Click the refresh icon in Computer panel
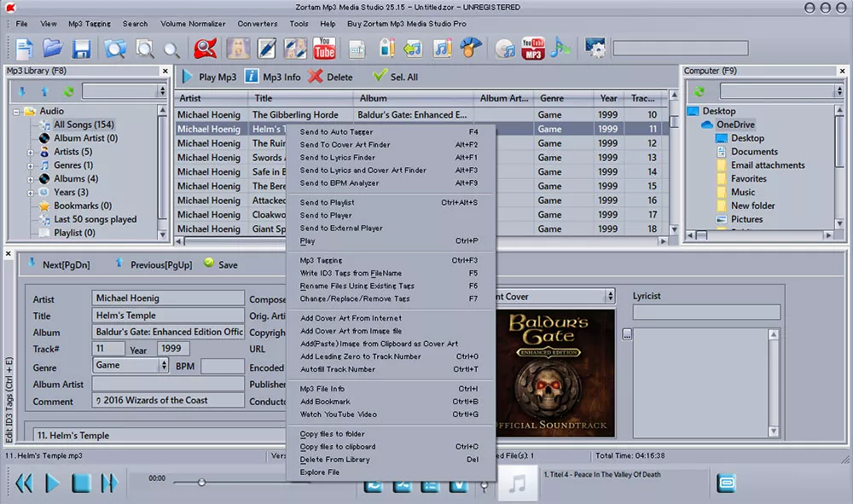 (x=699, y=91)
